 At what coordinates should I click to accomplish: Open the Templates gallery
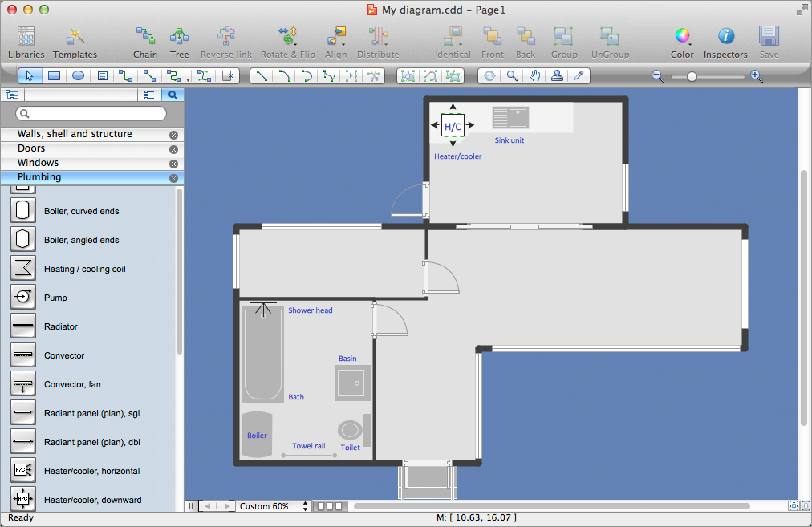(x=75, y=42)
